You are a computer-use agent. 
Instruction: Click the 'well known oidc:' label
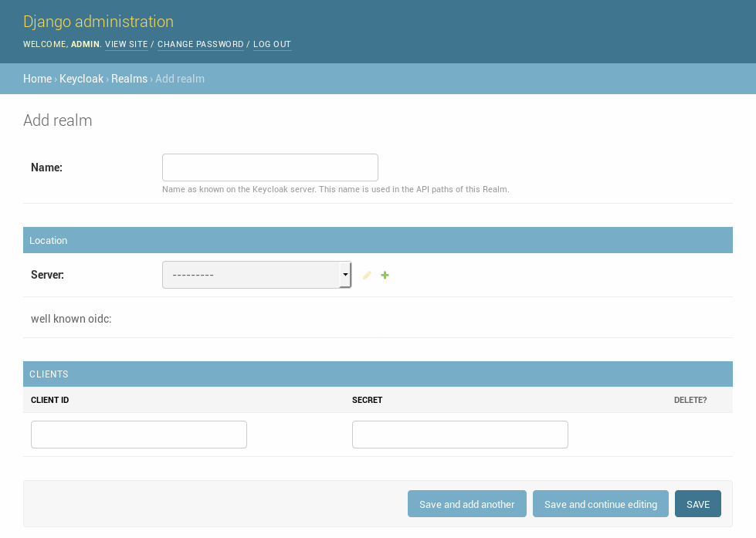pyautogui.click(x=71, y=319)
